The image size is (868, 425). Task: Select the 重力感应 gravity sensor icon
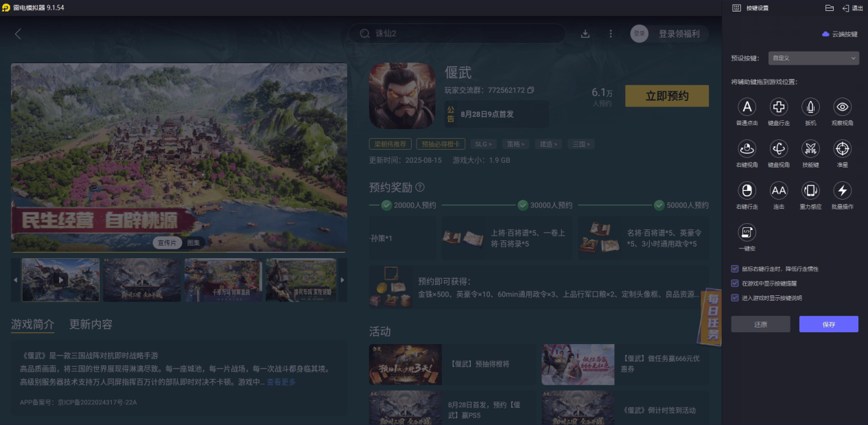(x=810, y=192)
